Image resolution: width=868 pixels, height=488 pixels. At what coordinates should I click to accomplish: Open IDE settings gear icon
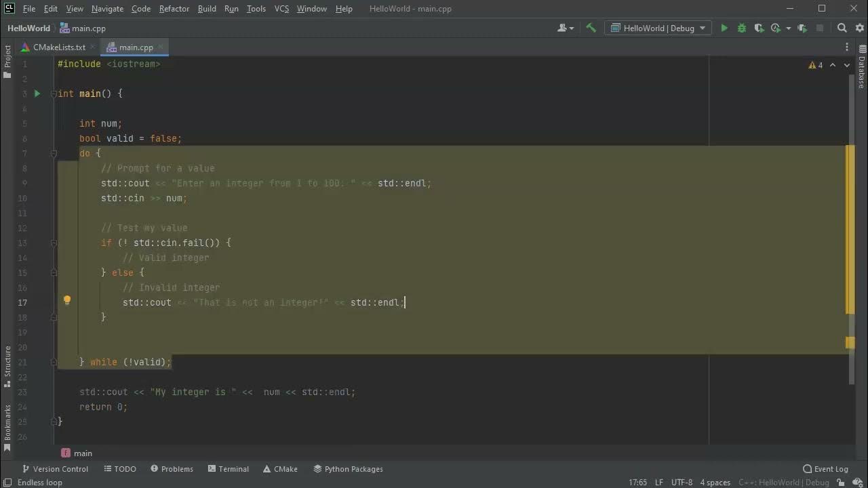859,28
